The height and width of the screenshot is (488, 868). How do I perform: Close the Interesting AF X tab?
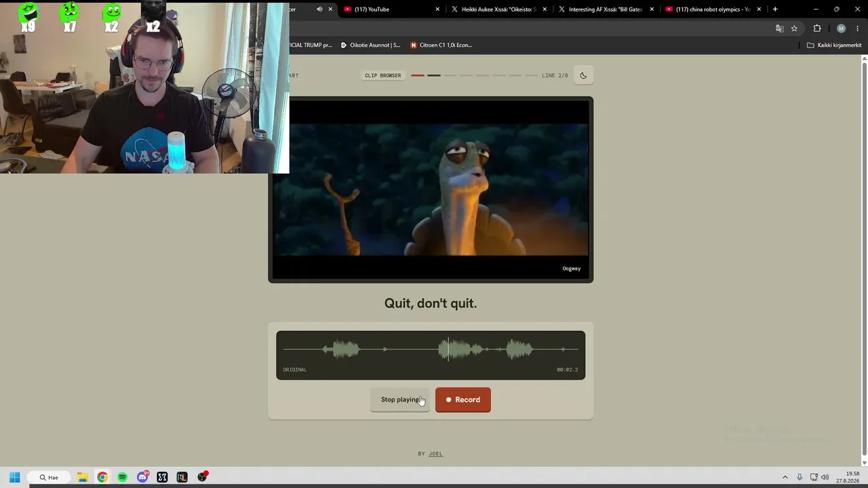pos(652,9)
